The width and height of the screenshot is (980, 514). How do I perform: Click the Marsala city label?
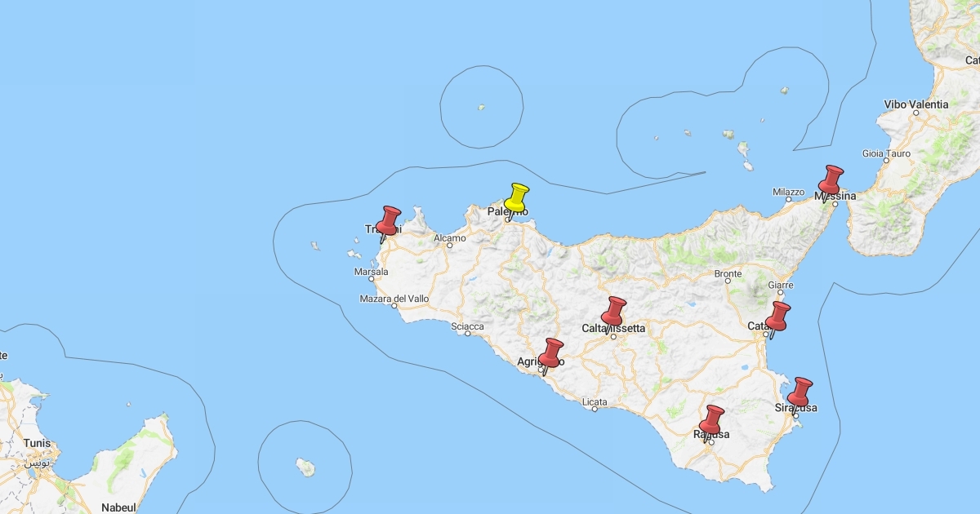point(371,272)
